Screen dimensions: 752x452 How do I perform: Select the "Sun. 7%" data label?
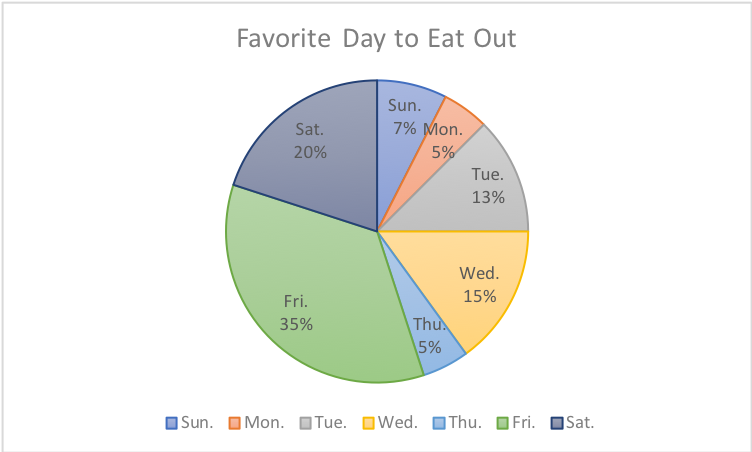(404, 118)
